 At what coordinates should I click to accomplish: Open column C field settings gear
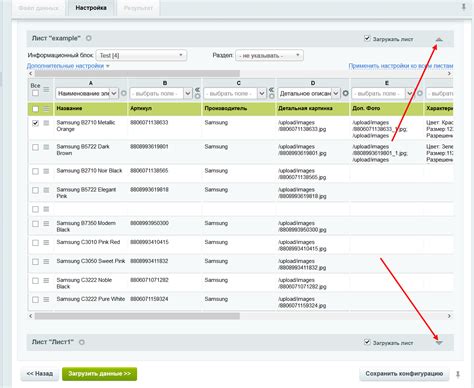click(272, 96)
